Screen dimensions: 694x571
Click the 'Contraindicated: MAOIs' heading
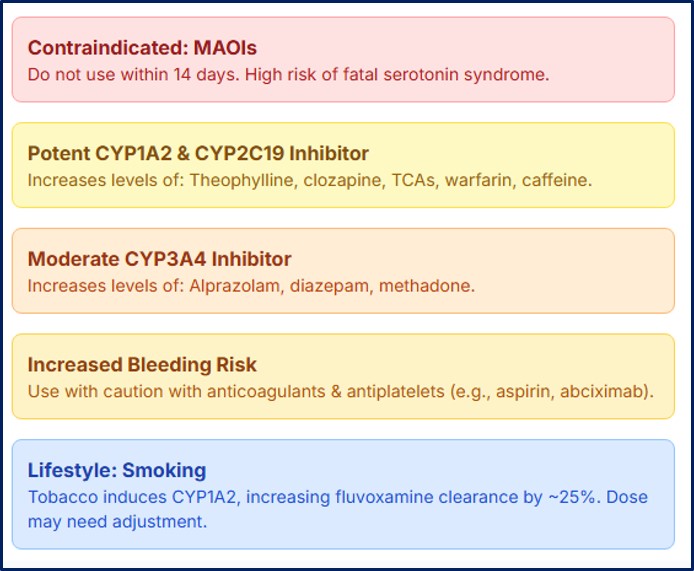coord(142,48)
